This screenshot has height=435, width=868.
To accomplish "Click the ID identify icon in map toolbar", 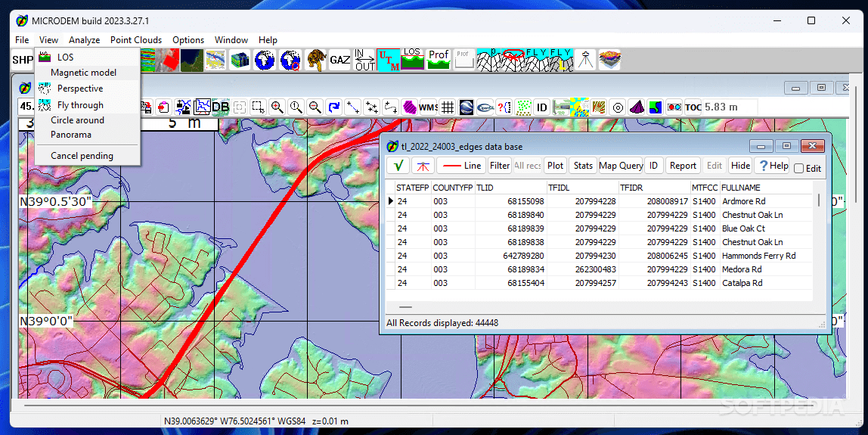I will pos(542,107).
